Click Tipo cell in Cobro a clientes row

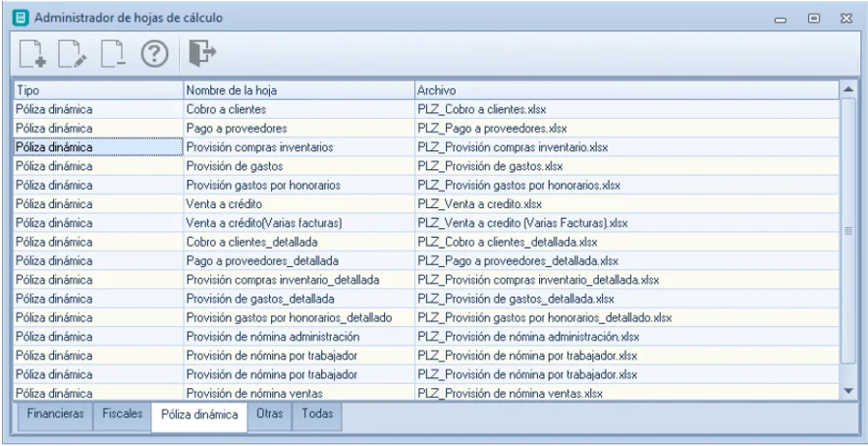pyautogui.click(x=98, y=110)
